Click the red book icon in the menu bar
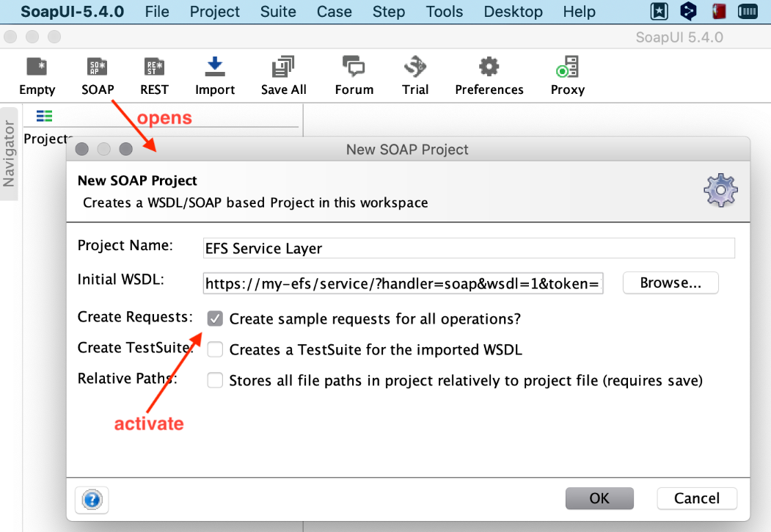 point(719,11)
